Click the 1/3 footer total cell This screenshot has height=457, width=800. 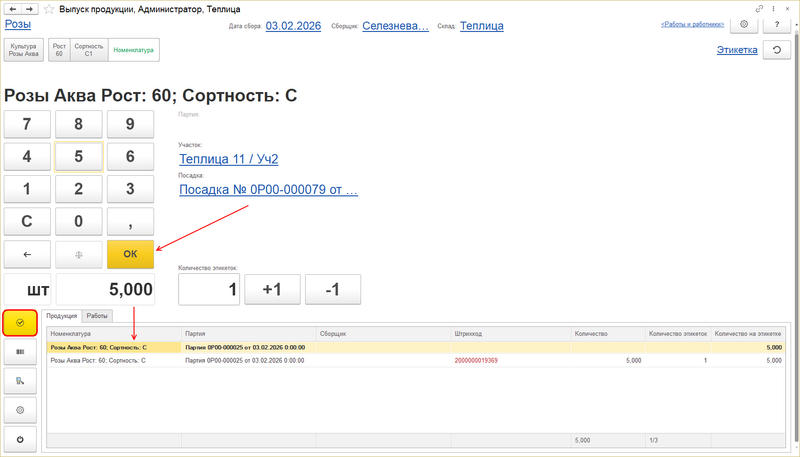(678, 440)
